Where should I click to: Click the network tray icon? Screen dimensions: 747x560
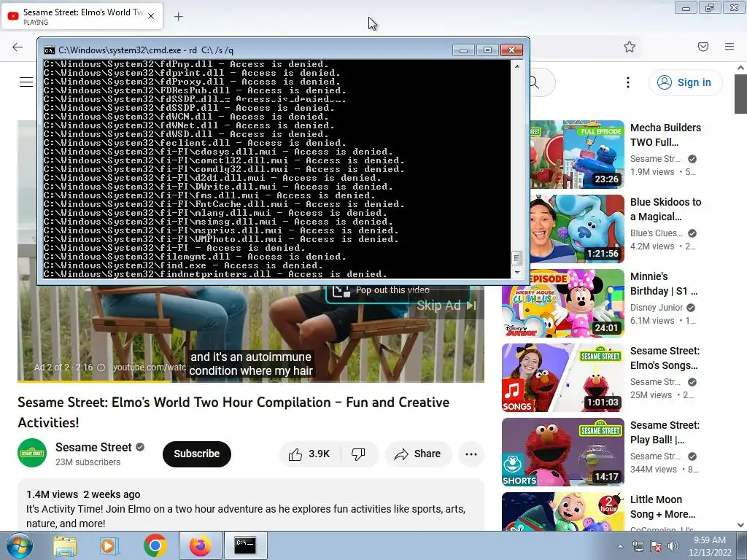point(638,546)
